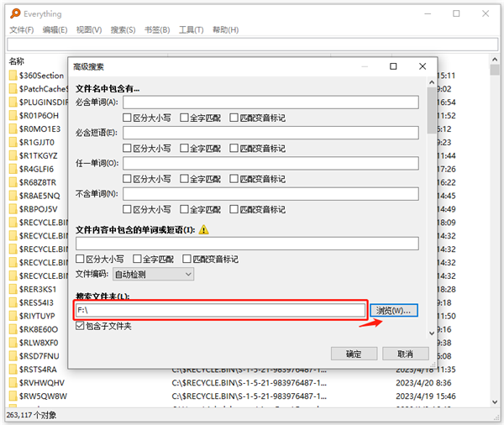Click the $360Section folder icon
The height and width of the screenshot is (425, 504).
[x=13, y=76]
